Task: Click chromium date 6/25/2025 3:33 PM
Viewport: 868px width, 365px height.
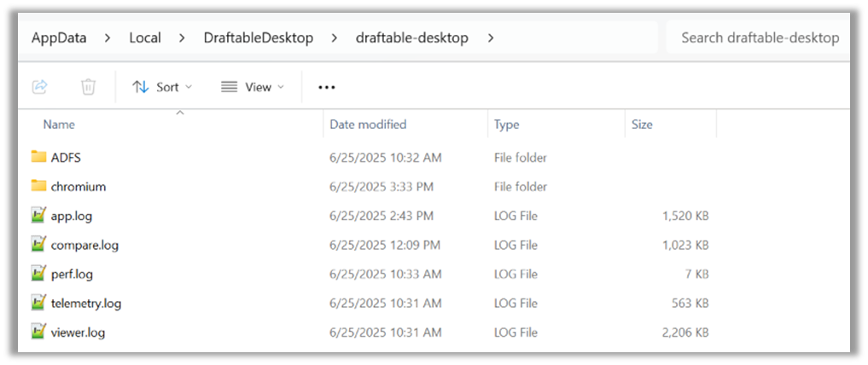Action: 381,187
